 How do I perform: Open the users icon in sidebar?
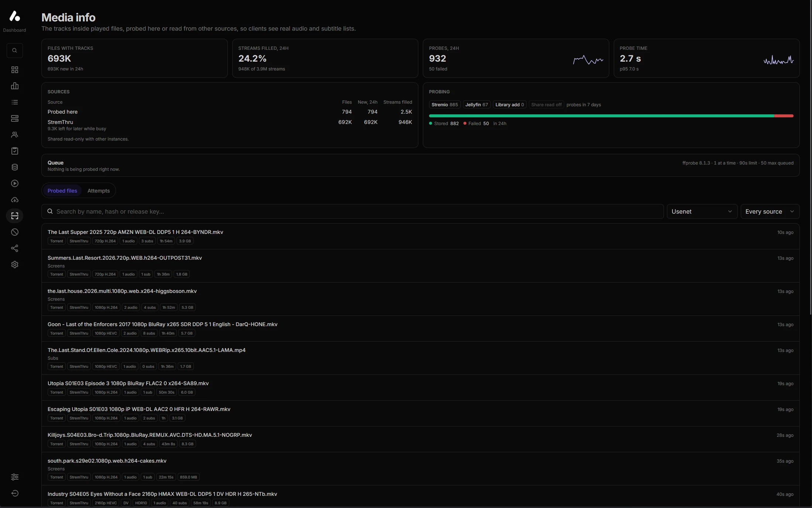tap(15, 135)
